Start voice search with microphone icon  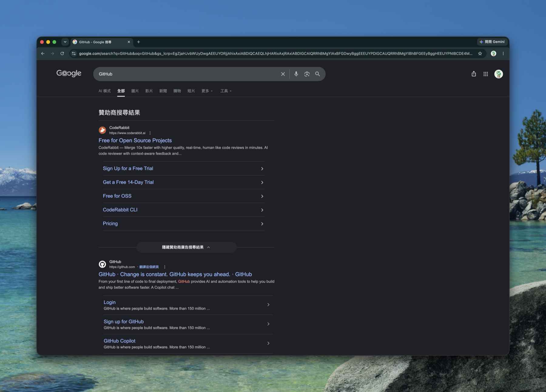(x=296, y=74)
